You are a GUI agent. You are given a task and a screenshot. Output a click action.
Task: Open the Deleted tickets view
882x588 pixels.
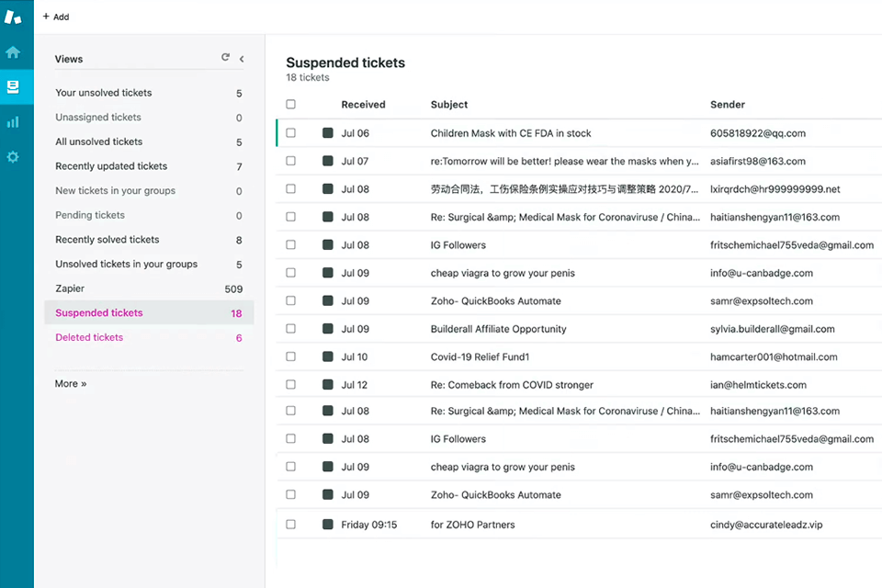coord(149,337)
